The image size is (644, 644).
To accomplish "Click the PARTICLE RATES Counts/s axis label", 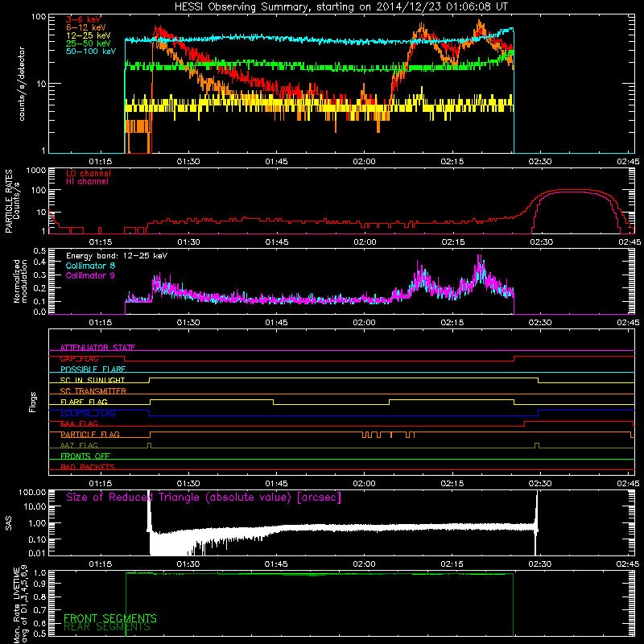I will click(13, 201).
